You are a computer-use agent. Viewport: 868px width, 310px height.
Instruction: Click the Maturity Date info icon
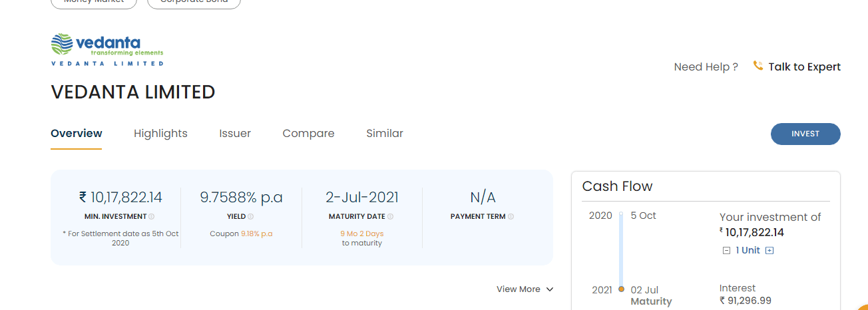point(391,217)
